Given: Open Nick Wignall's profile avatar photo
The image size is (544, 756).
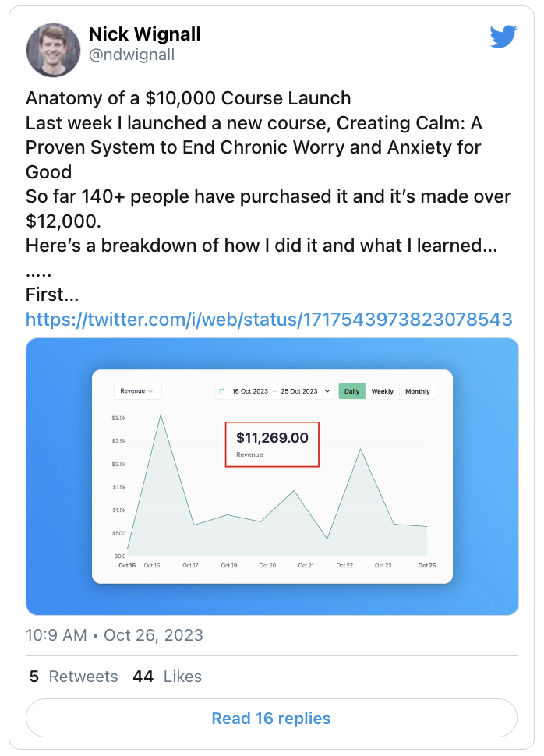Looking at the screenshot, I should pos(53,50).
